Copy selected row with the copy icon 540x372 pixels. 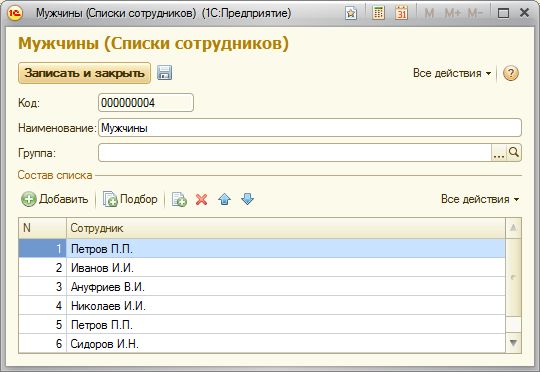pyautogui.click(x=179, y=199)
